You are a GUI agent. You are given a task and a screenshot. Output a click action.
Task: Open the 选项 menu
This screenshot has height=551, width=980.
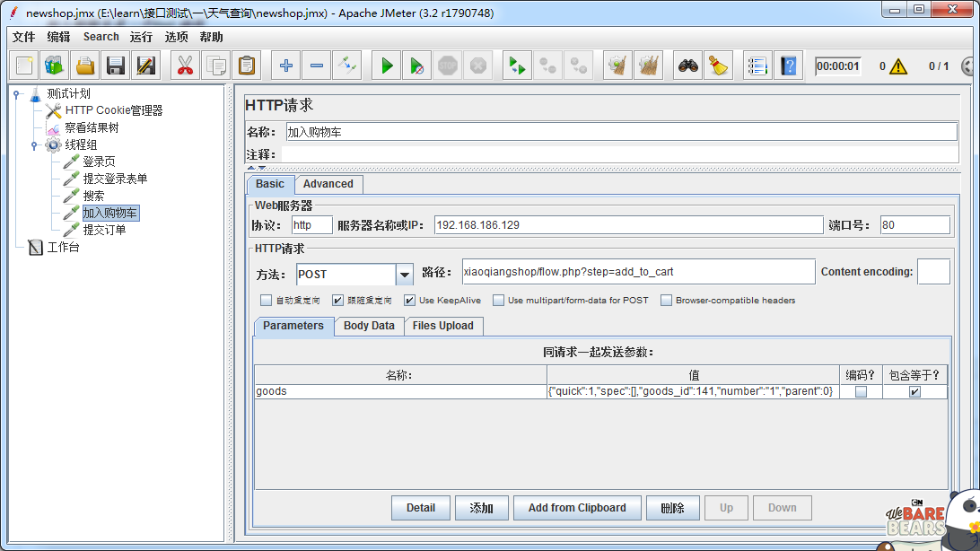[x=176, y=37]
